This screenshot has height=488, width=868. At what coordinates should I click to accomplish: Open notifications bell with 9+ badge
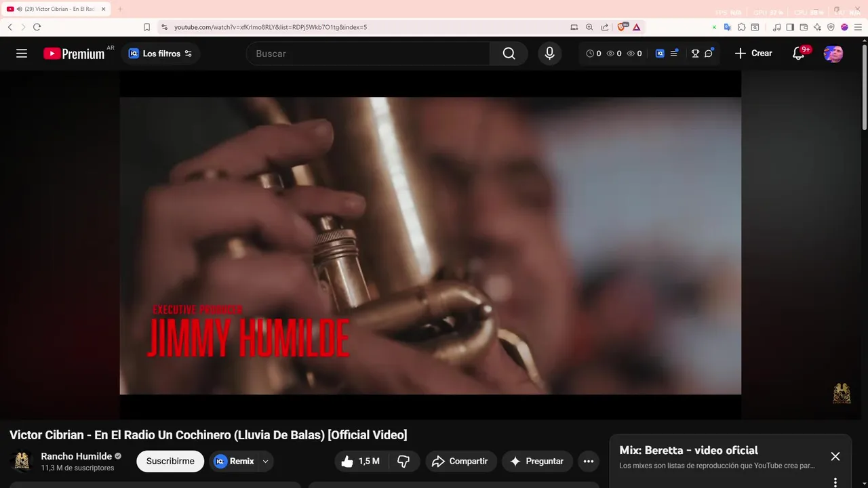(x=799, y=54)
